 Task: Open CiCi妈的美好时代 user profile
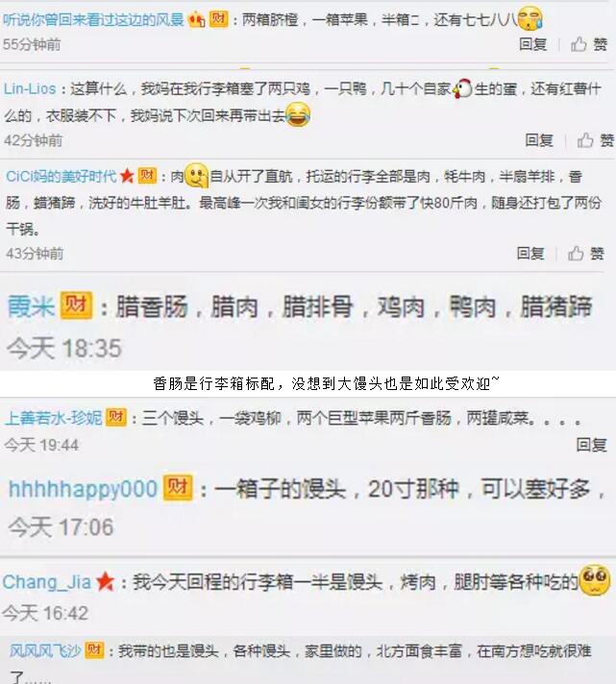(62, 177)
